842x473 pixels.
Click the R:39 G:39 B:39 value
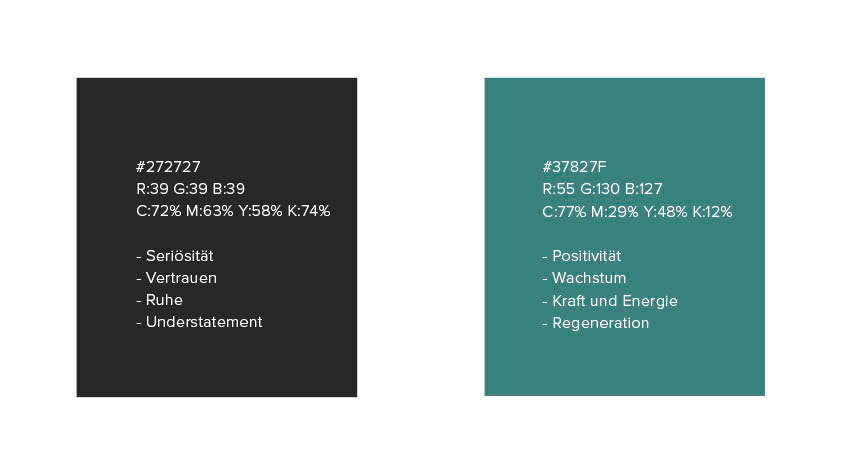(x=191, y=189)
